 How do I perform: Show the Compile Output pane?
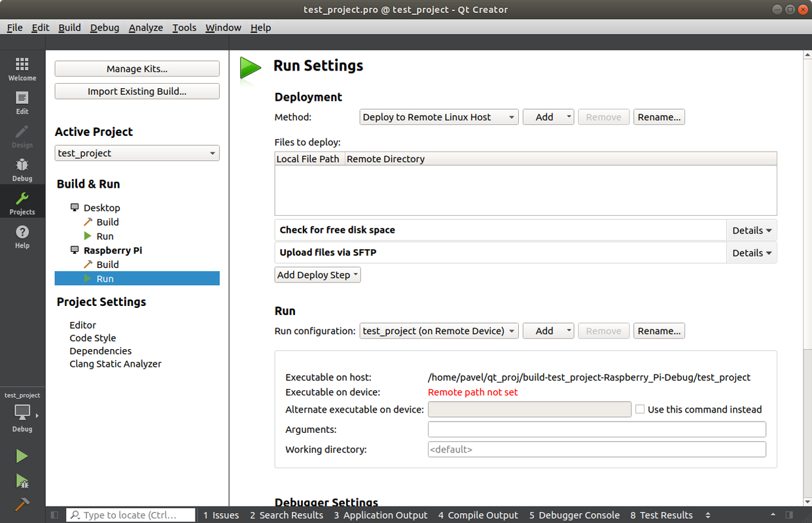coord(478,515)
